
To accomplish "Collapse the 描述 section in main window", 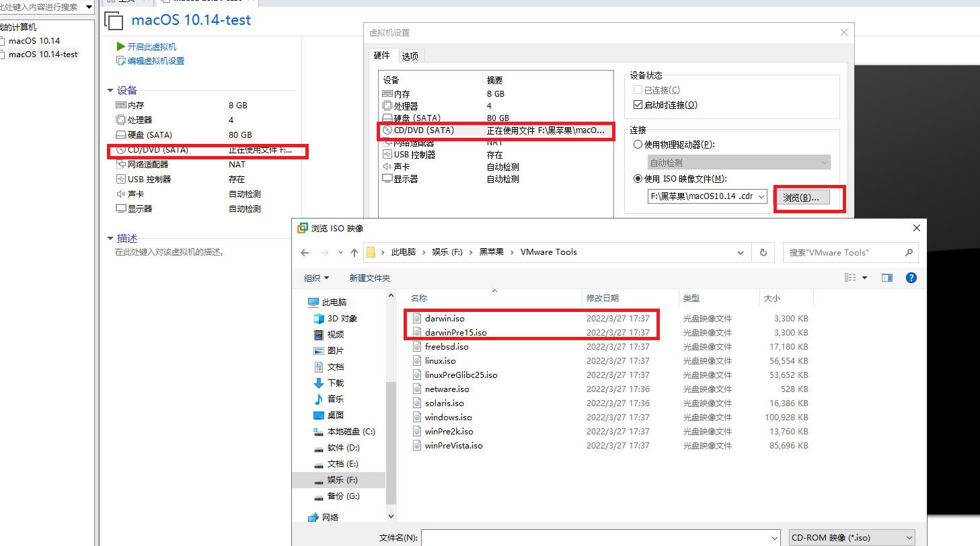I will pyautogui.click(x=111, y=239).
